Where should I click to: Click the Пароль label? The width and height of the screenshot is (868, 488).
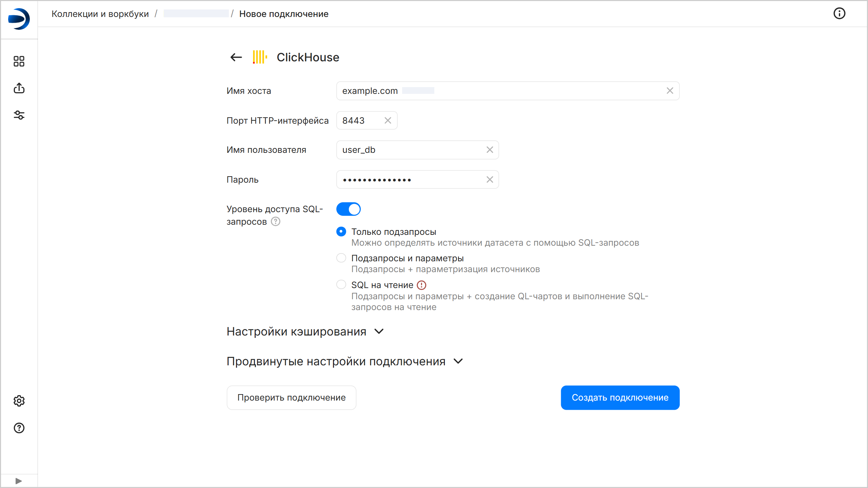point(242,180)
